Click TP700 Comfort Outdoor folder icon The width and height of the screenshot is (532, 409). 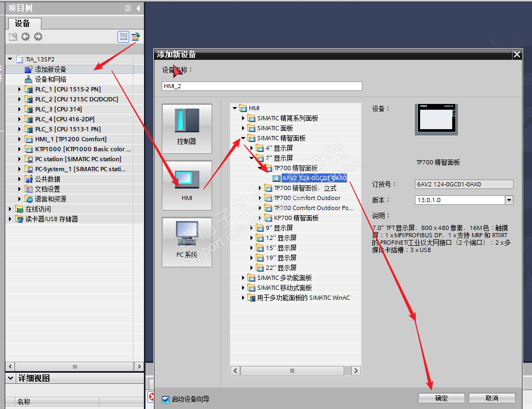click(268, 198)
